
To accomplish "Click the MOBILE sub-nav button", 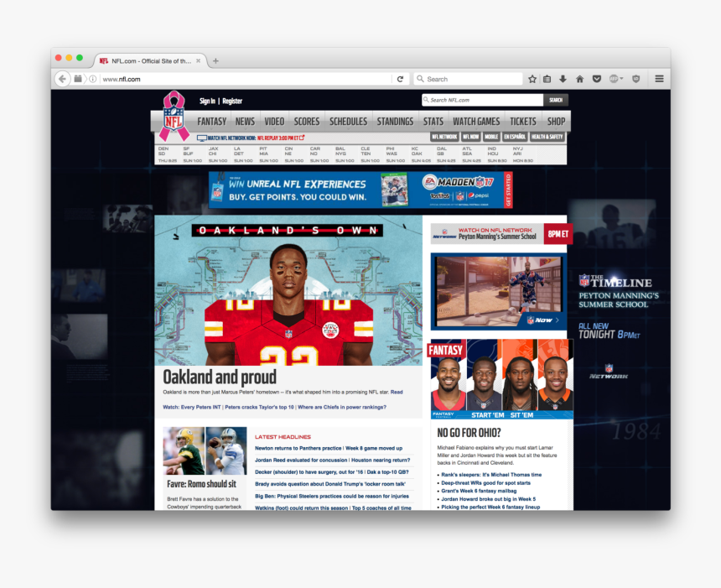I will click(x=491, y=137).
